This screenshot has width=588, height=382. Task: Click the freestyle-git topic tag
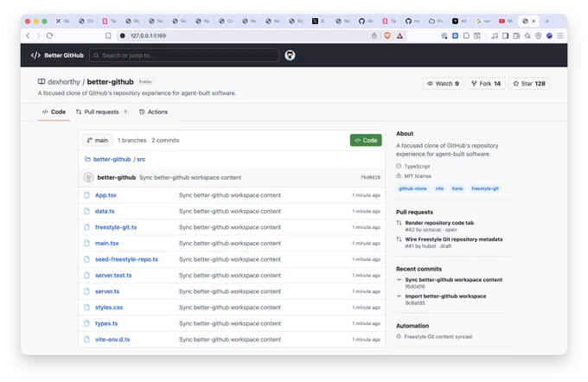click(485, 188)
